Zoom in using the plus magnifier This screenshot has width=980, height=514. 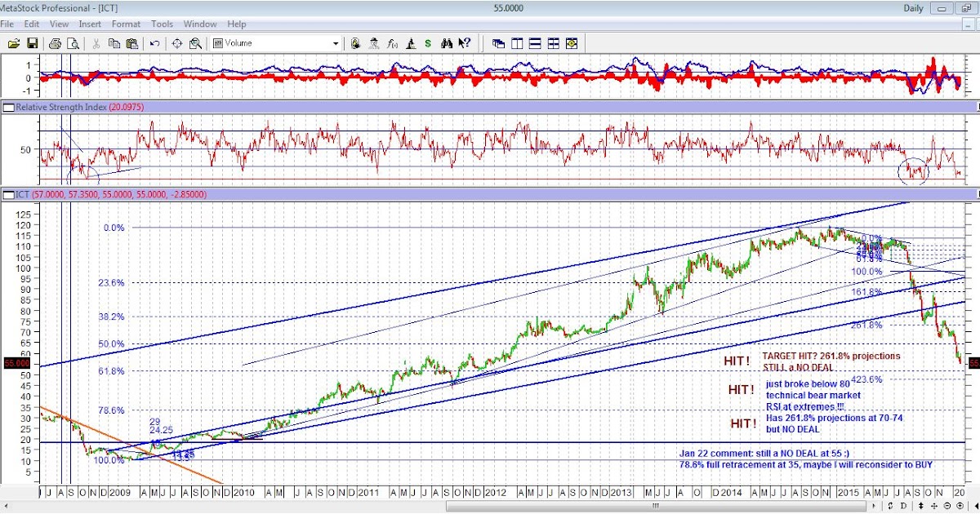click(x=960, y=506)
